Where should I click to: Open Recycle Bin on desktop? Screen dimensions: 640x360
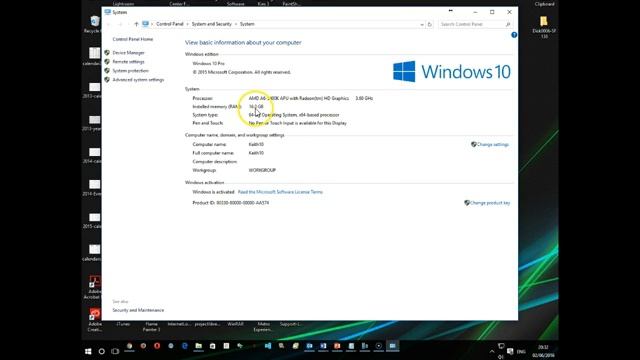point(95,24)
